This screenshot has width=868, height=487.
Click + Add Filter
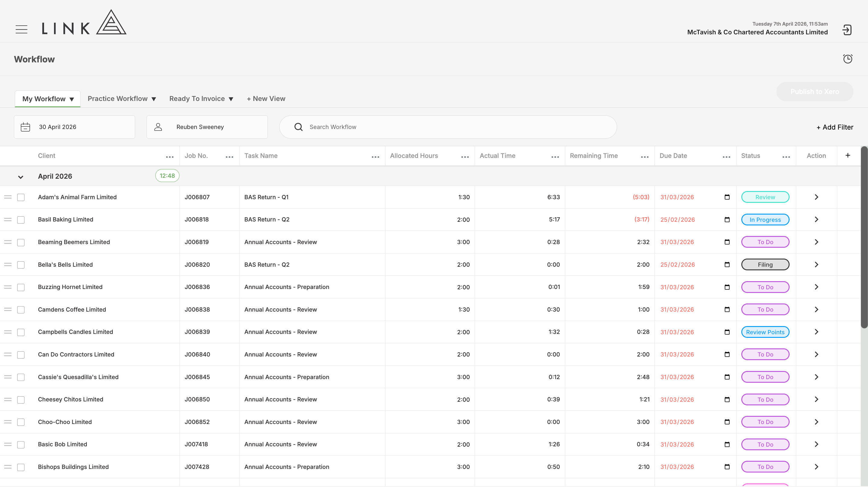pos(835,127)
